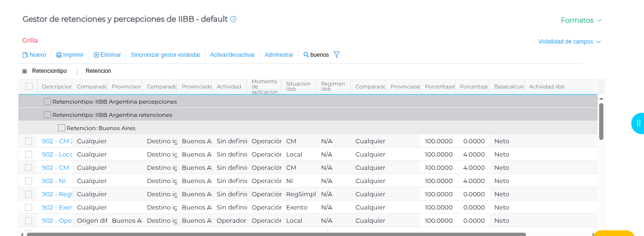This screenshot has height=236, width=644.
Task: Click the info icon beside the page title
Action: (233, 19)
